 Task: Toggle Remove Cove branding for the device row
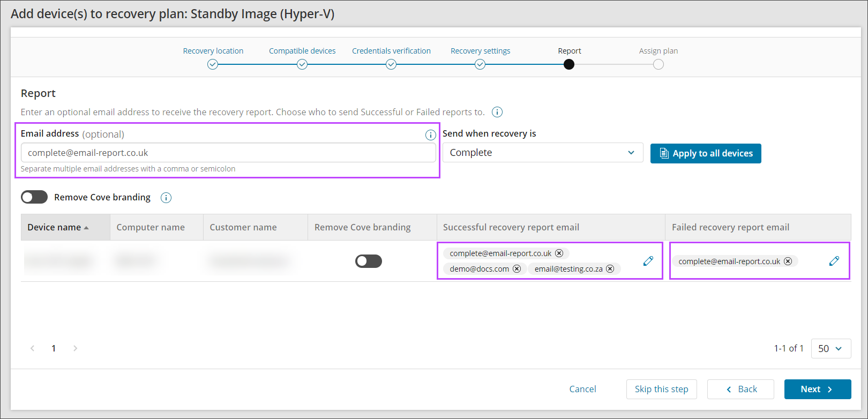pyautogui.click(x=369, y=261)
